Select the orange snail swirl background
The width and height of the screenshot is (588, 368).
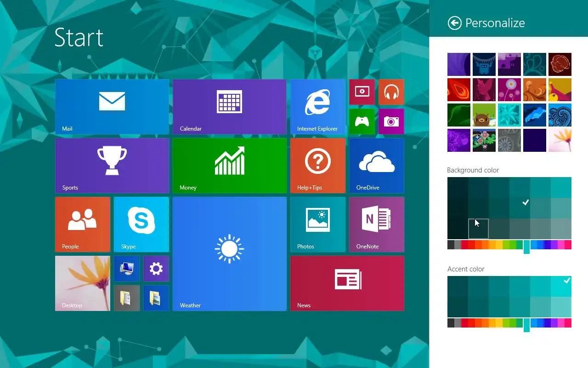535,90
